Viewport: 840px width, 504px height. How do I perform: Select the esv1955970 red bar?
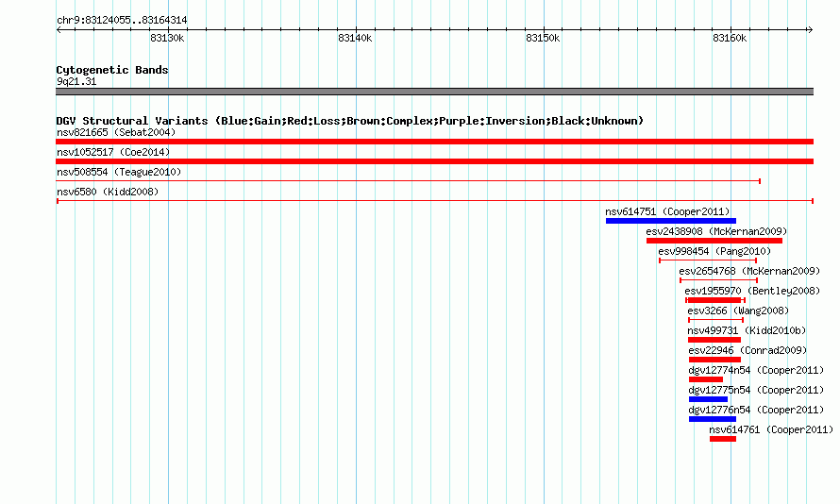pyautogui.click(x=715, y=300)
